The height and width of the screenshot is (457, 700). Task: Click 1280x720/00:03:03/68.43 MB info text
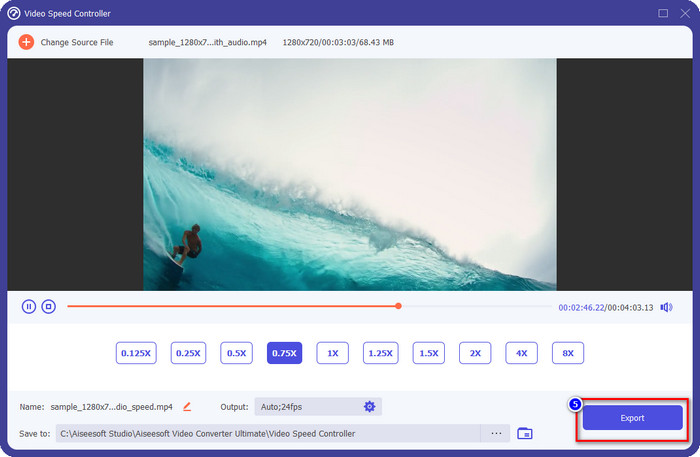pos(338,42)
